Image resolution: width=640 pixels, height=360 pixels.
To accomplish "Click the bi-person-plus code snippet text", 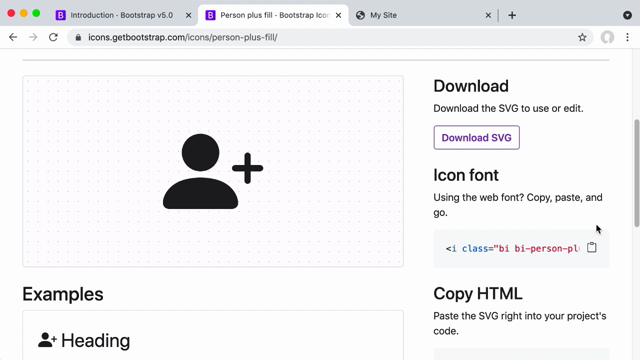I will coord(512,249).
